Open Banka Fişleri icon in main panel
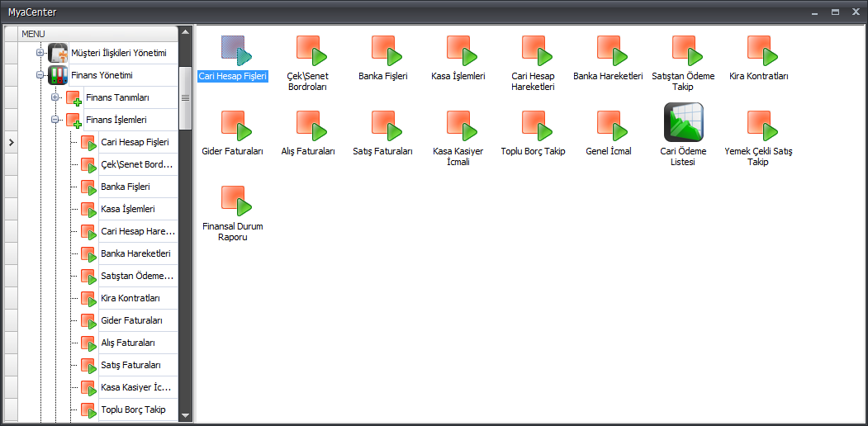Viewport: 868px width, 426px height. coord(387,50)
